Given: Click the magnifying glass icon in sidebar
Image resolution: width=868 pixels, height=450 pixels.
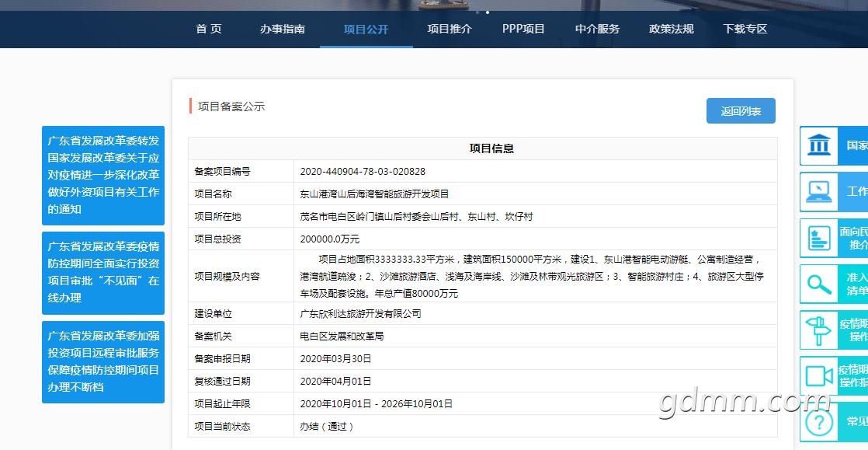Looking at the screenshot, I should click(x=818, y=284).
